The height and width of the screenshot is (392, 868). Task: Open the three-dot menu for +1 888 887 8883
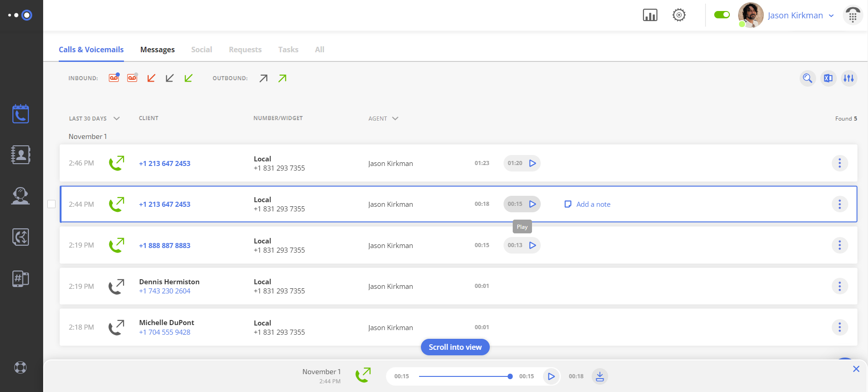840,245
